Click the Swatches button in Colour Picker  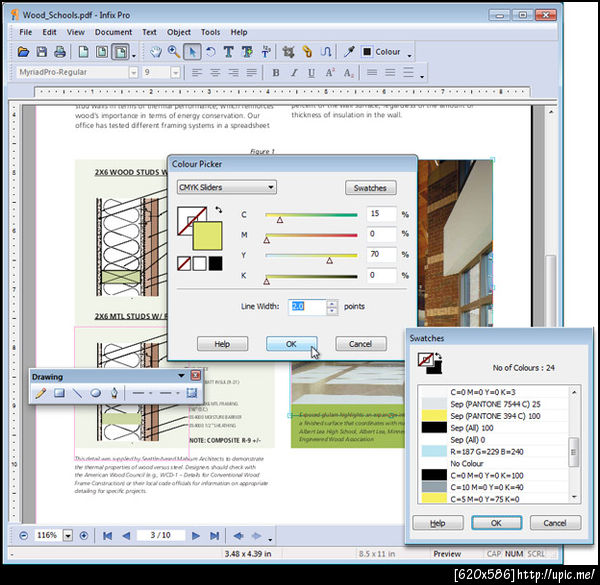tap(370, 188)
